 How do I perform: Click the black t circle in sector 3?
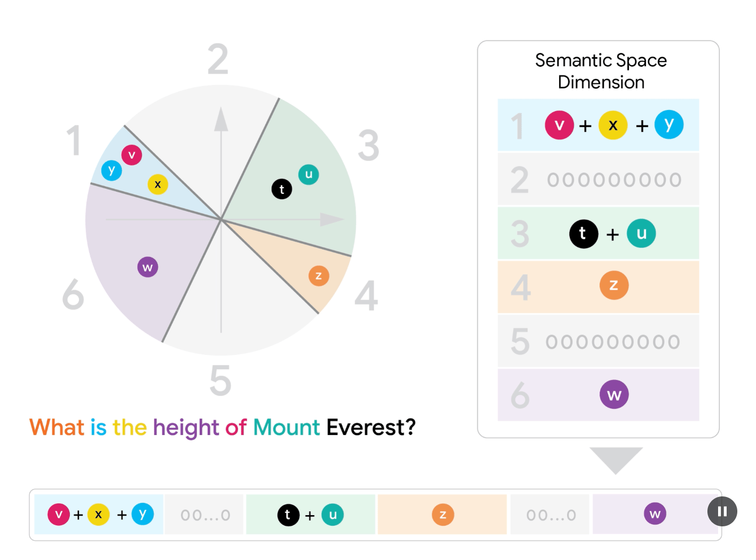282,189
